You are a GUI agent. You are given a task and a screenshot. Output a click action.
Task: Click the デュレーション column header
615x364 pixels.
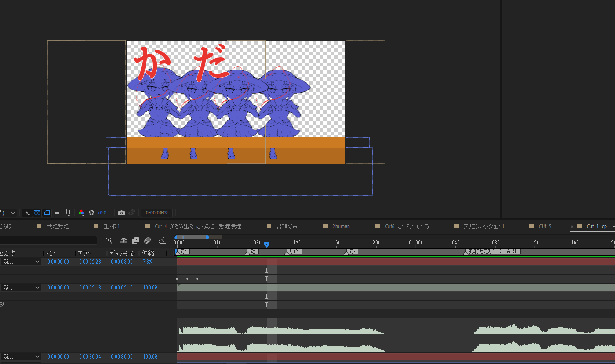[122, 253]
